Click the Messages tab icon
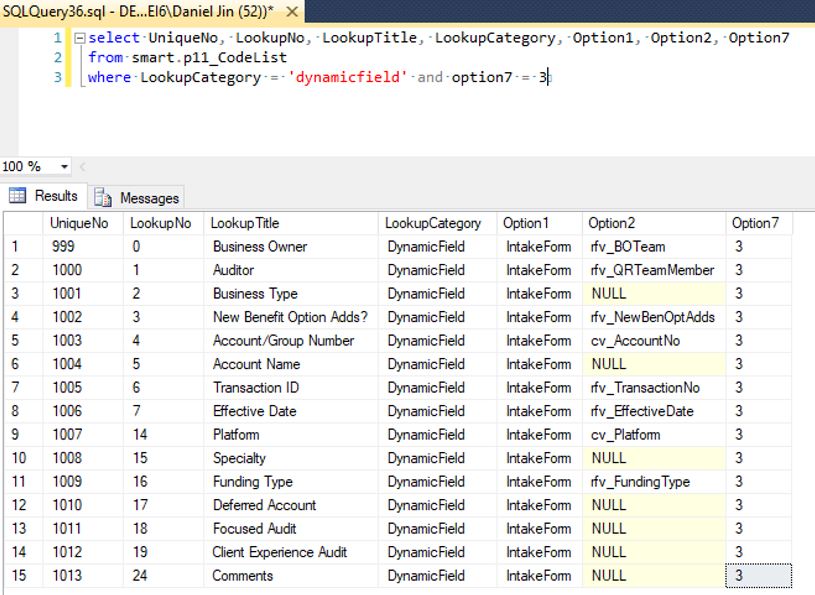This screenshot has width=815, height=595. point(102,197)
